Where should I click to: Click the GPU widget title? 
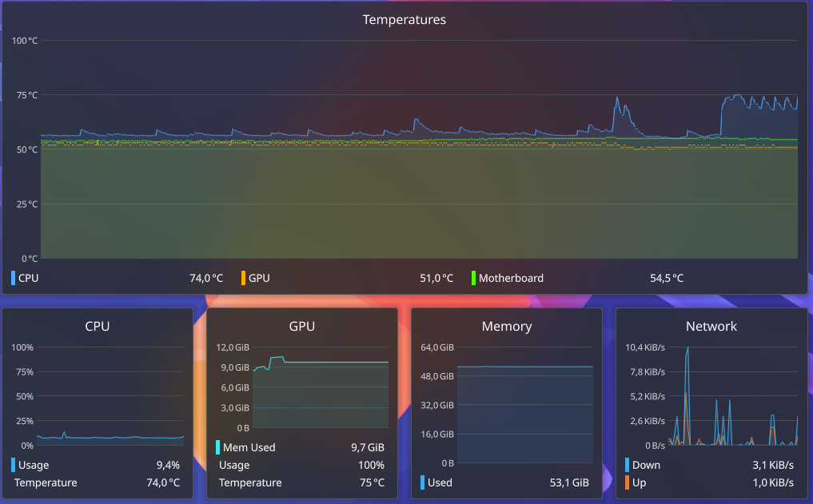click(x=301, y=327)
